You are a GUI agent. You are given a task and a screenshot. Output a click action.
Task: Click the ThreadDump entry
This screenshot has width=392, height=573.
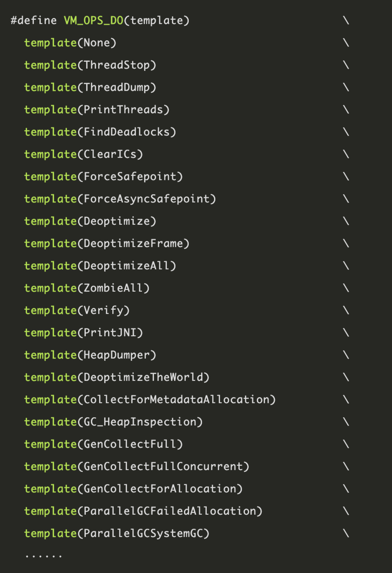tap(116, 87)
